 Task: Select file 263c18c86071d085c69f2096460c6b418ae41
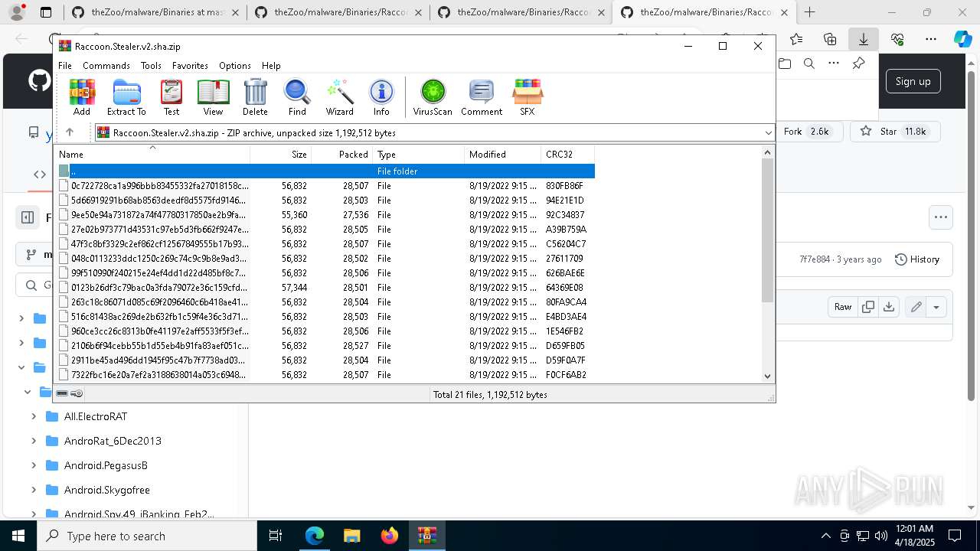pyautogui.click(x=325, y=302)
